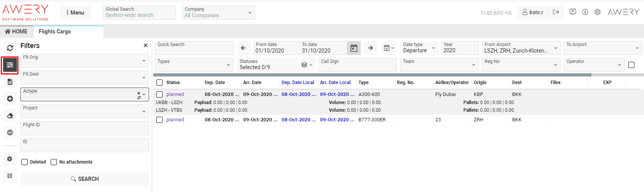Enable the No attachments checkbox
Image resolution: width=644 pixels, height=192 pixels.
point(54,162)
